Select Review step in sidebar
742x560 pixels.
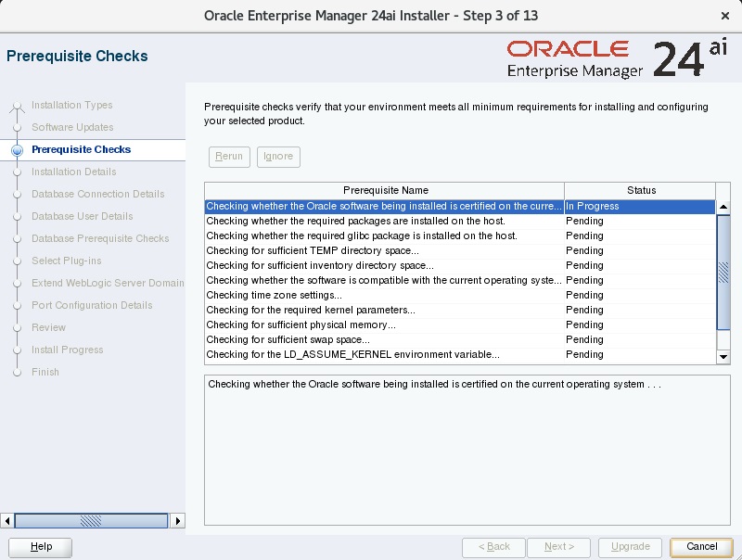(49, 327)
